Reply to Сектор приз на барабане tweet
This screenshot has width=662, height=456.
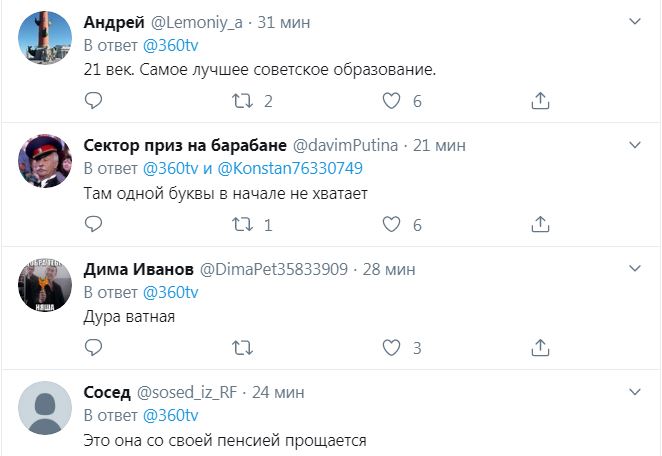click(93, 224)
